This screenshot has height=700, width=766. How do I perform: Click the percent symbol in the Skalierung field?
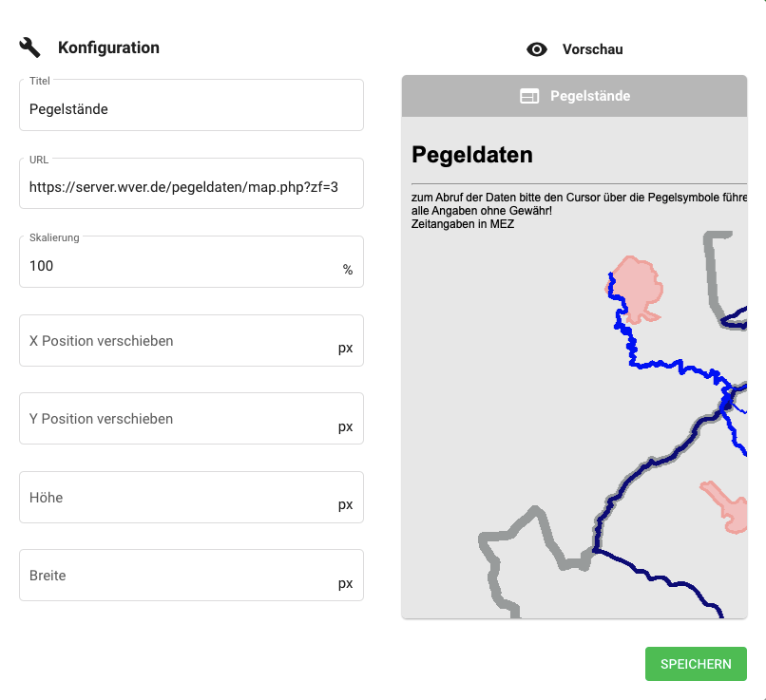click(x=348, y=270)
